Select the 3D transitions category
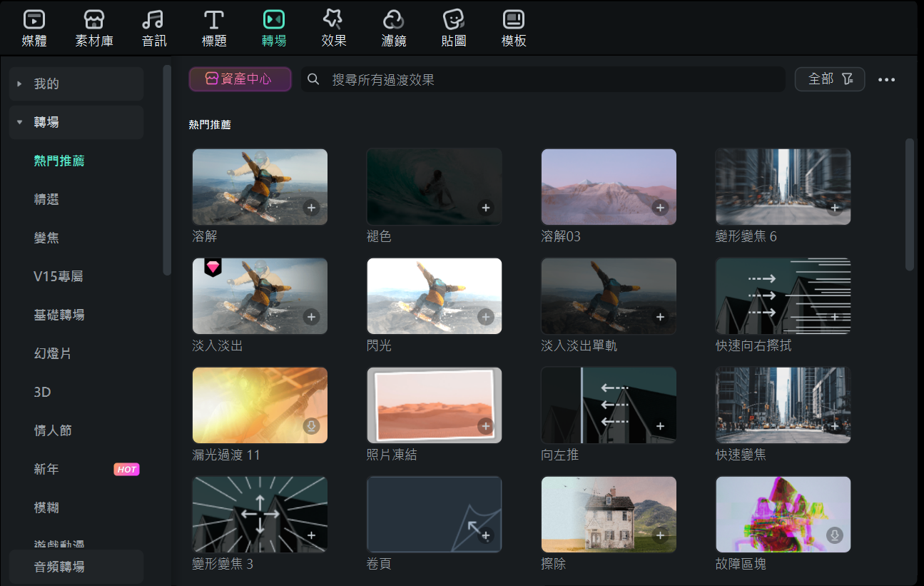Image resolution: width=924 pixels, height=586 pixels. coord(43,392)
